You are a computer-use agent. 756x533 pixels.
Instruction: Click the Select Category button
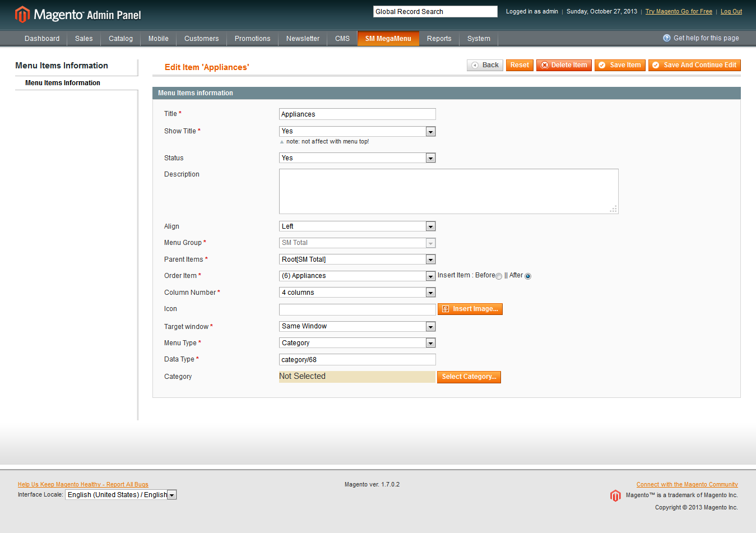pyautogui.click(x=469, y=377)
